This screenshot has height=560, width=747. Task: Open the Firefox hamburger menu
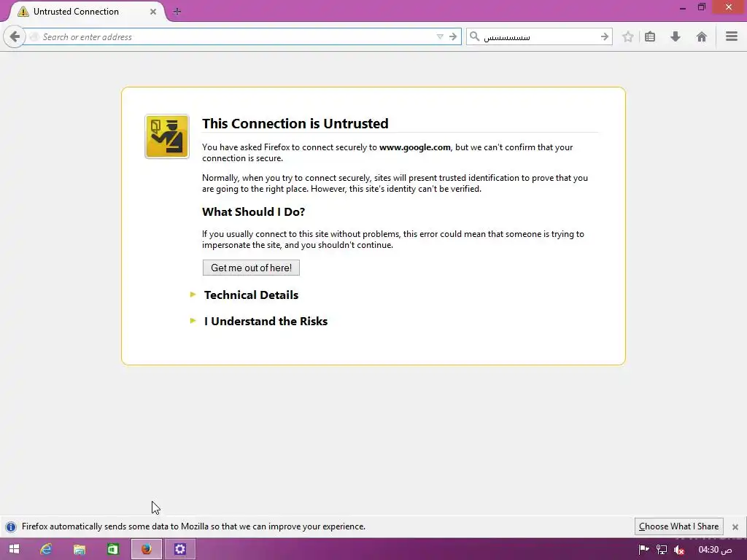coord(732,36)
